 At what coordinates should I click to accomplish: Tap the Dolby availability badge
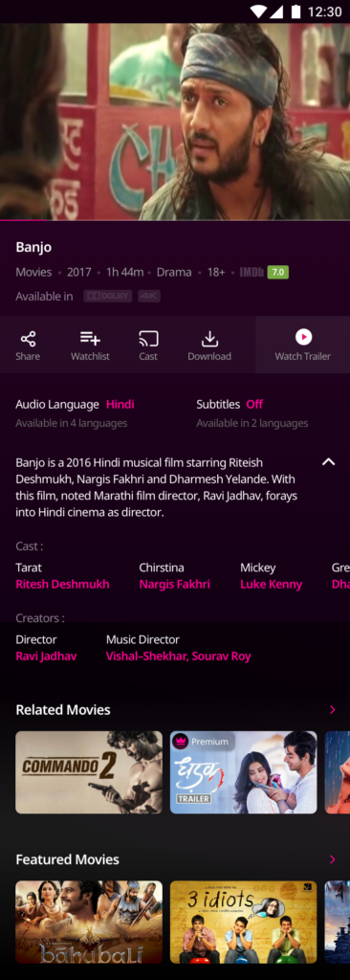tap(108, 297)
